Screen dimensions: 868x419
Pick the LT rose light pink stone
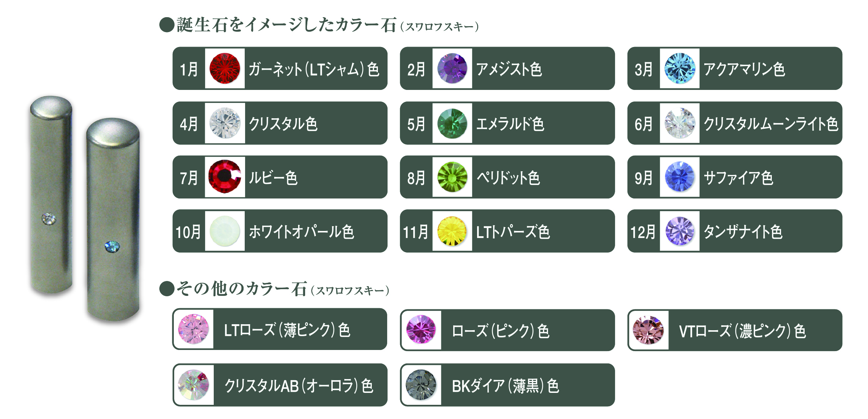pos(194,329)
